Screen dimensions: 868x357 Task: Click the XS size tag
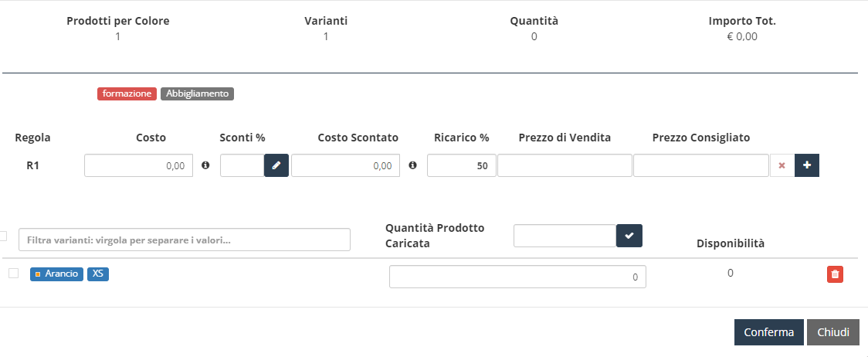click(98, 274)
